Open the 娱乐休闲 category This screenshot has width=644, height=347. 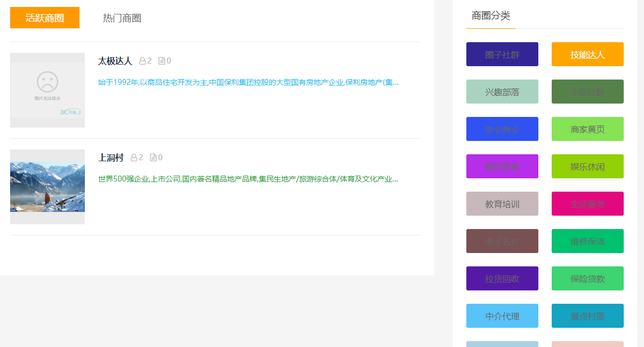click(x=587, y=167)
